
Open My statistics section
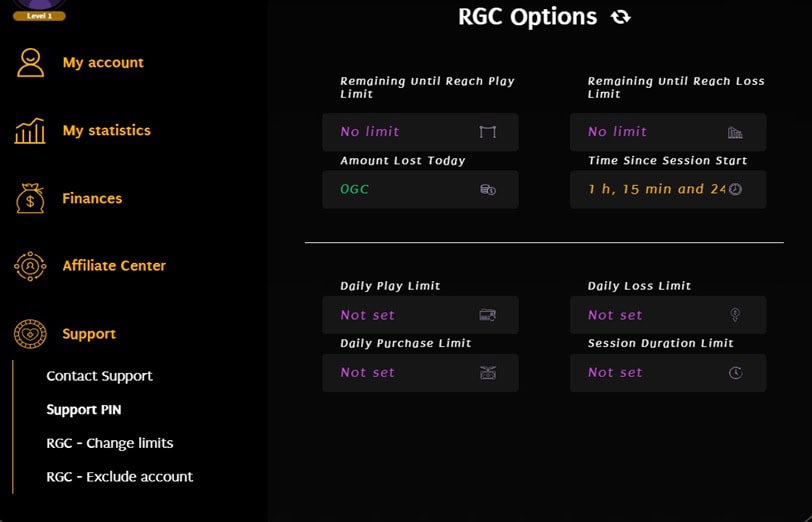coord(106,130)
